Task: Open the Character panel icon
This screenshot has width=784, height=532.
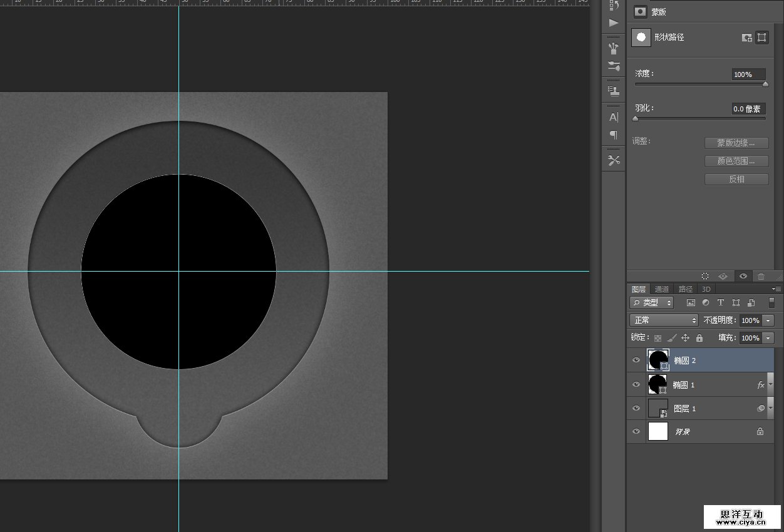Action: pyautogui.click(x=614, y=117)
